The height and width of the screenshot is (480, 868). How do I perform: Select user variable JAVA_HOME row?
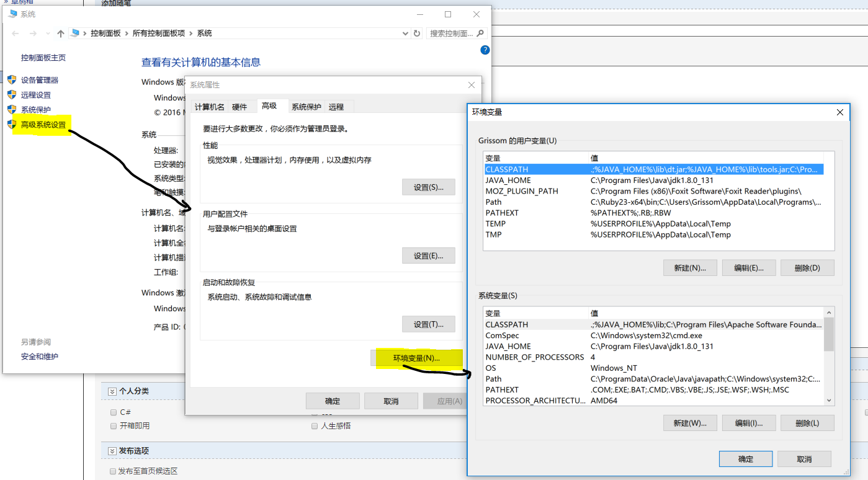tap(653, 180)
